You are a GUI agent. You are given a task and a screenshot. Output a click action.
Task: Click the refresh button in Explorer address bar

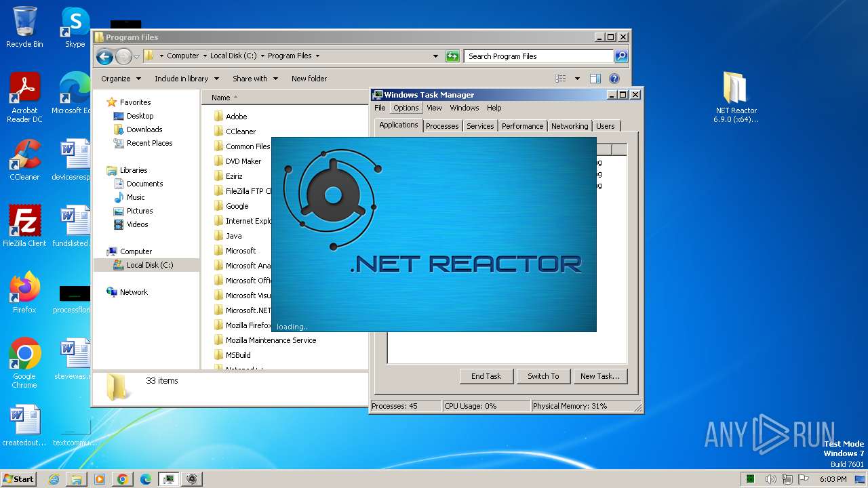tap(452, 56)
